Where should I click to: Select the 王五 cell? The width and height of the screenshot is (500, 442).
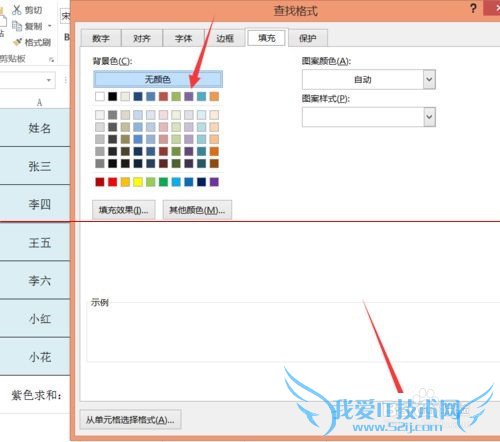tap(35, 242)
